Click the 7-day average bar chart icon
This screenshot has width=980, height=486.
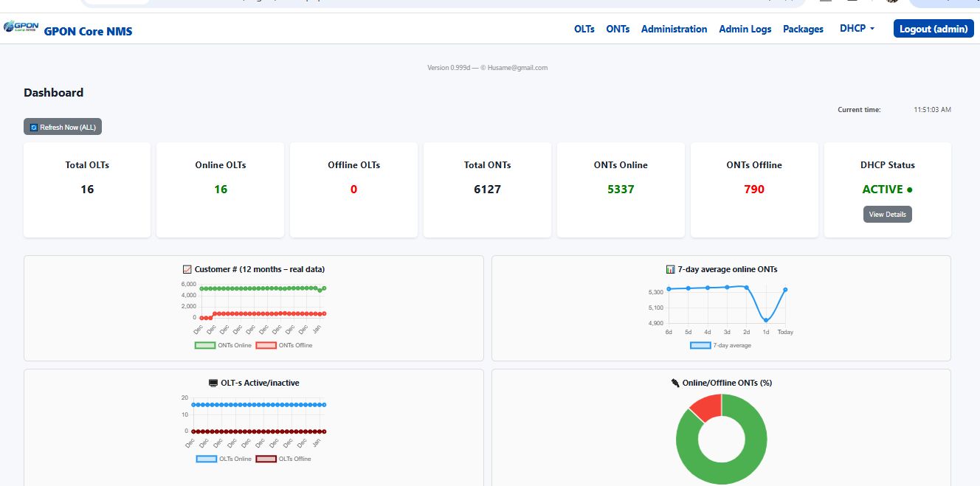(670, 269)
